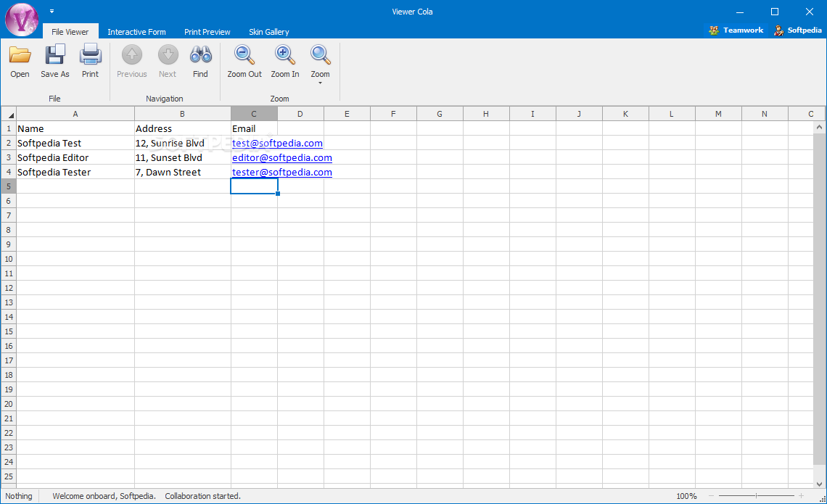Click the cell containing 'Softpedia Test'
This screenshot has height=504, width=827.
[75, 144]
